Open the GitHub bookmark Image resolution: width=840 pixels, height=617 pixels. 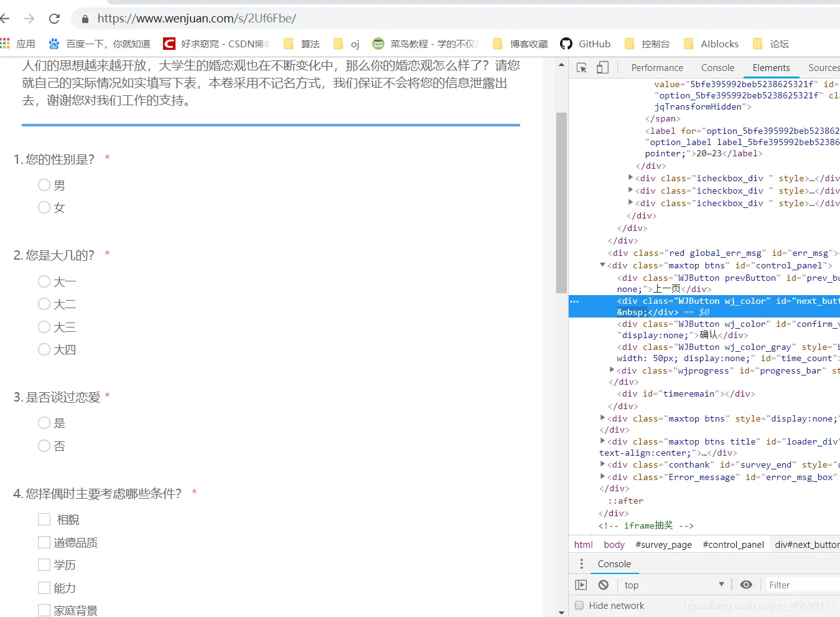(x=586, y=44)
